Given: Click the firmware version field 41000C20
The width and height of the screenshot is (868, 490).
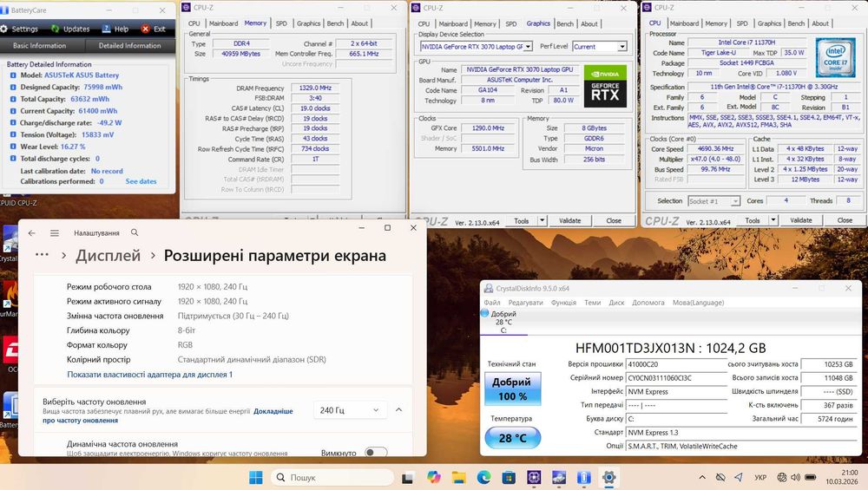Looking at the screenshot, I should 676,364.
